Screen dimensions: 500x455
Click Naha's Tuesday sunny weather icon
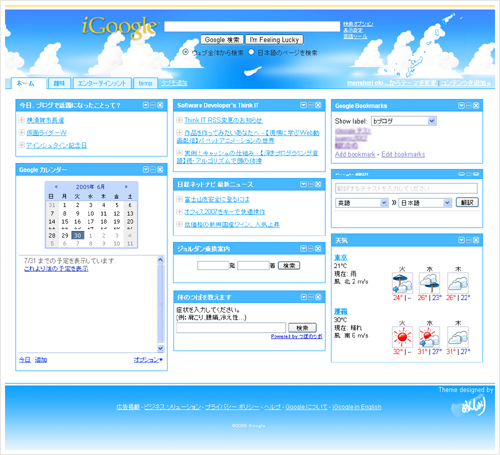coord(402,337)
